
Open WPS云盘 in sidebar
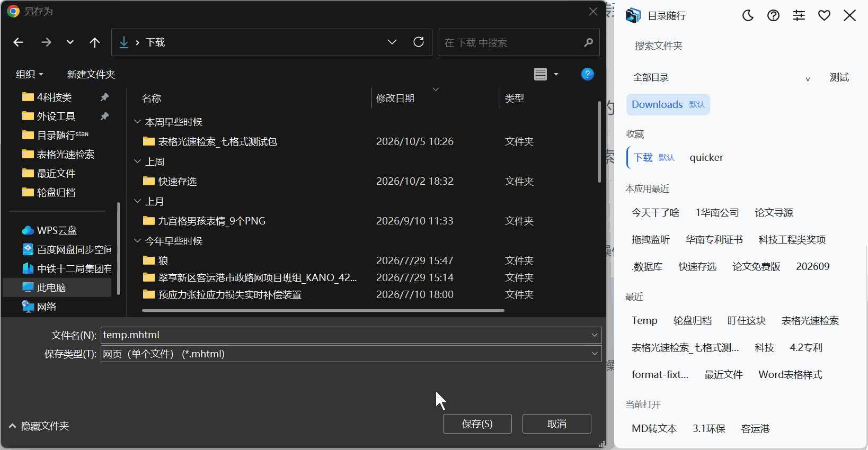pos(57,231)
